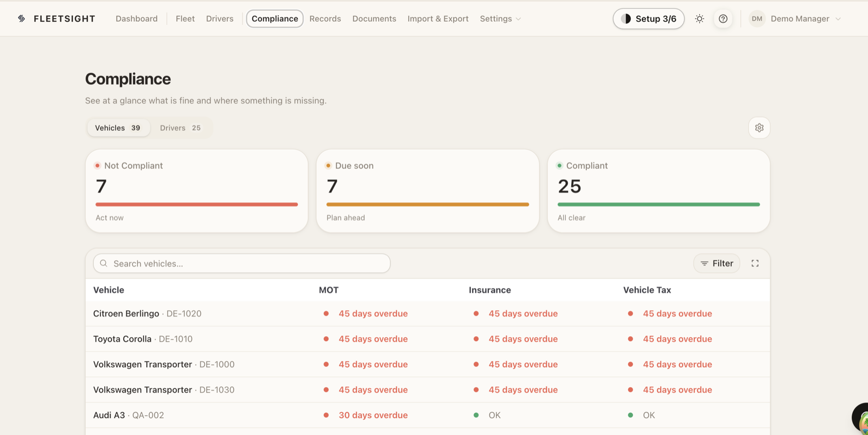This screenshot has height=435, width=868.
Task: Sort by the Vehicle column header
Action: coord(108,290)
